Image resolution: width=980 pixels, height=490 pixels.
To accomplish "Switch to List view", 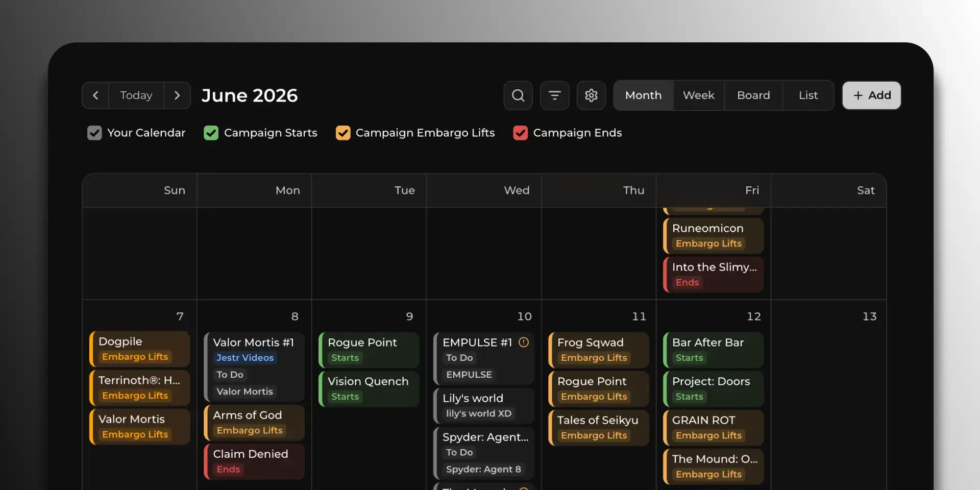I will [x=808, y=95].
